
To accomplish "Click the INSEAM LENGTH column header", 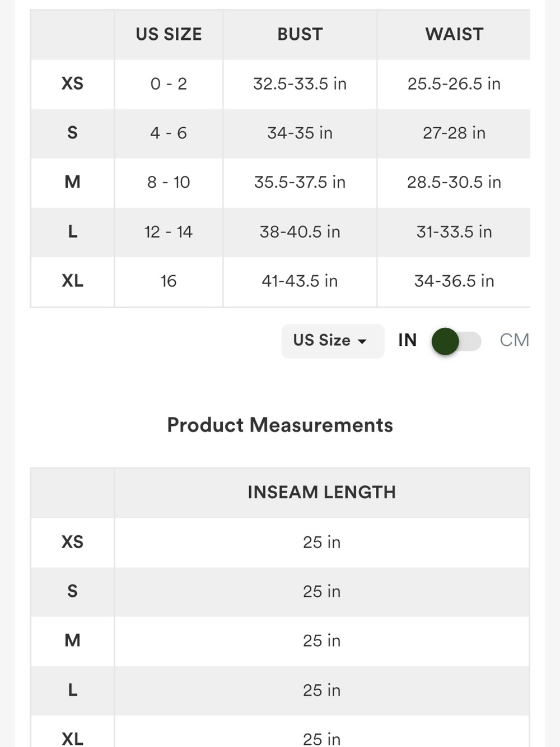I will [322, 493].
